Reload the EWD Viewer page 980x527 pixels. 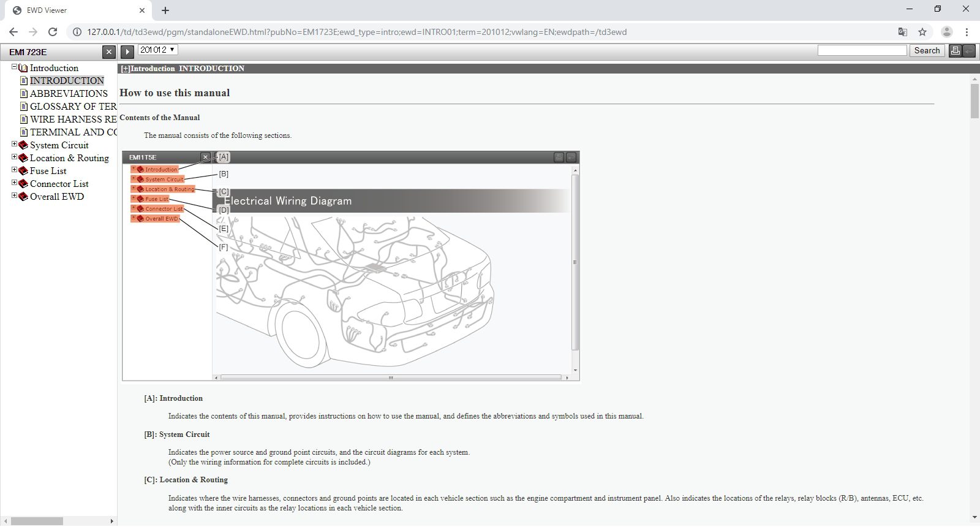tap(53, 32)
